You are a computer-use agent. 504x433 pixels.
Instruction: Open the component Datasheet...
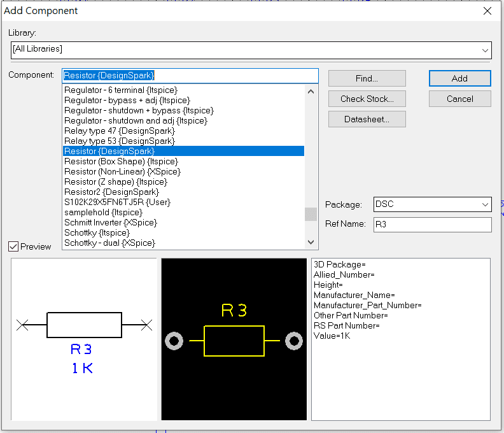pyautogui.click(x=367, y=119)
